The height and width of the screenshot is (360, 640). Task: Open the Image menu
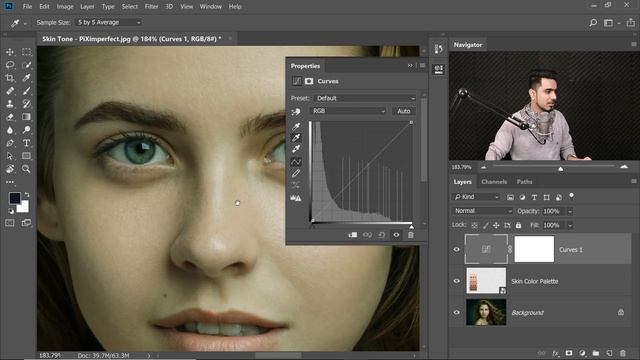coord(65,7)
